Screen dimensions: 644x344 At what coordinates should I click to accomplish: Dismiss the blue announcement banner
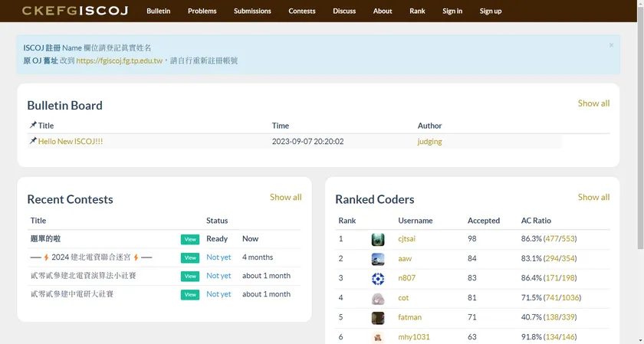coord(611,45)
